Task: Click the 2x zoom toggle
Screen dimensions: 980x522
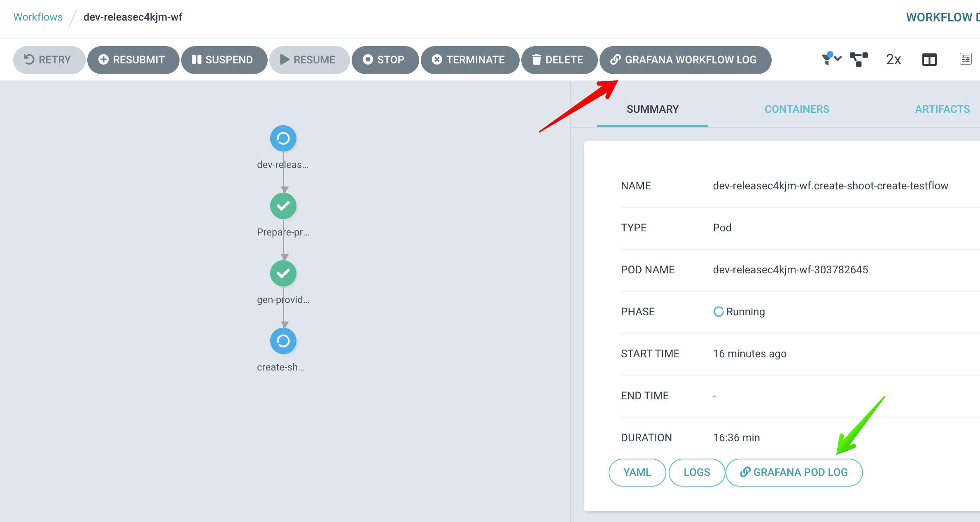Action: (894, 59)
